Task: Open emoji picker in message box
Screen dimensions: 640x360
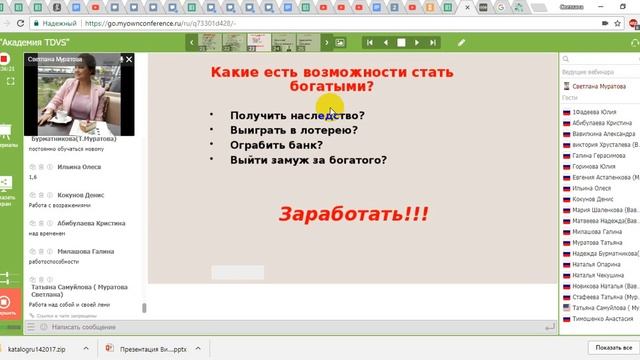Action: (x=44, y=327)
